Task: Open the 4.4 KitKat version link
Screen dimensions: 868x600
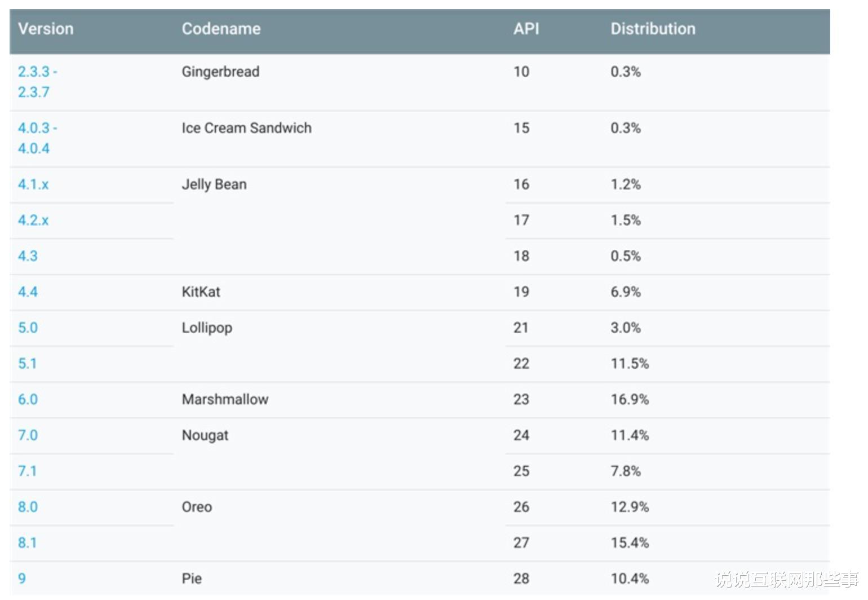Action: click(x=28, y=292)
